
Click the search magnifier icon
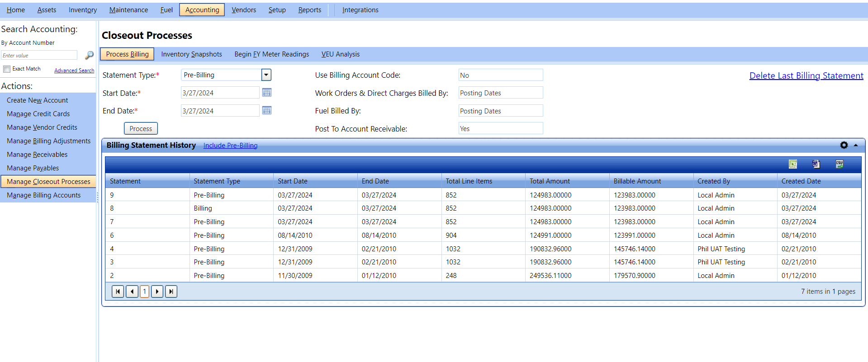pos(89,55)
